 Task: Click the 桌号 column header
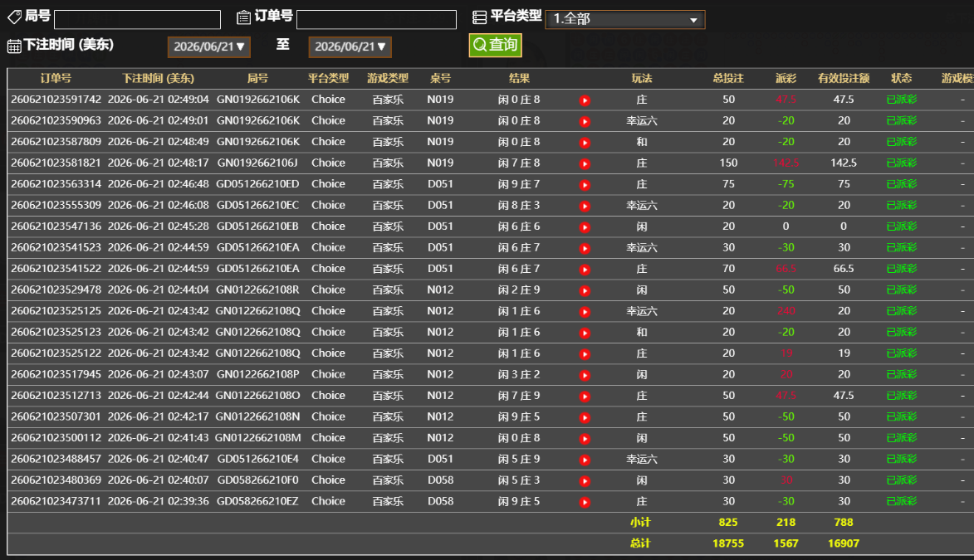click(x=440, y=78)
